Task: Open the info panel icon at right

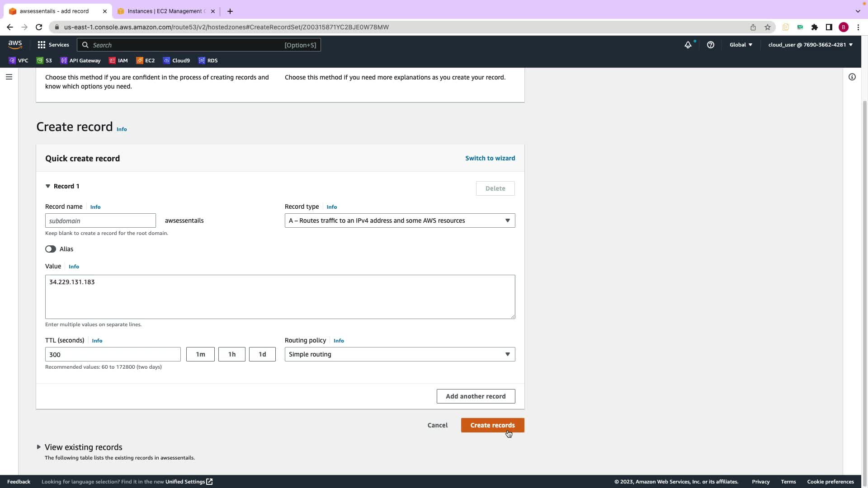Action: click(852, 77)
